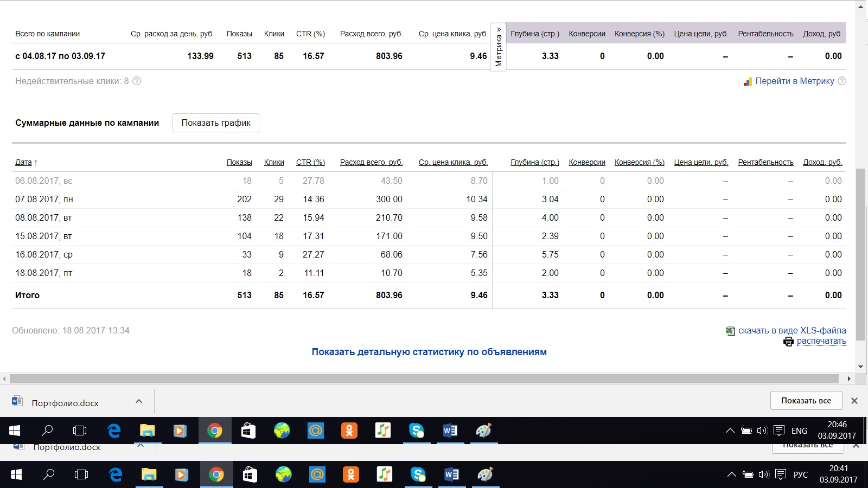The image size is (868, 488).
Task: Open the orange @ mail app in ENG taskbar
Action: click(x=316, y=431)
